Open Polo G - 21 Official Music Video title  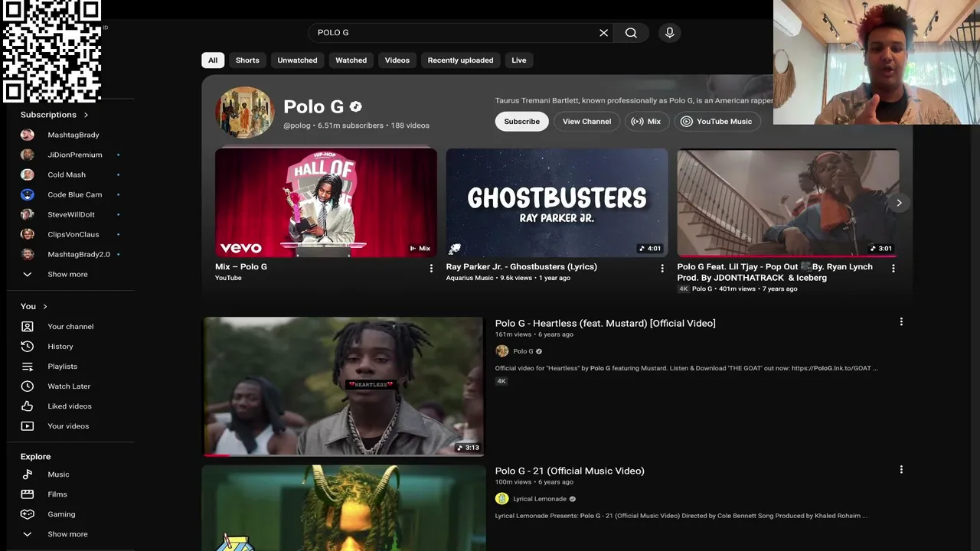pyautogui.click(x=570, y=471)
